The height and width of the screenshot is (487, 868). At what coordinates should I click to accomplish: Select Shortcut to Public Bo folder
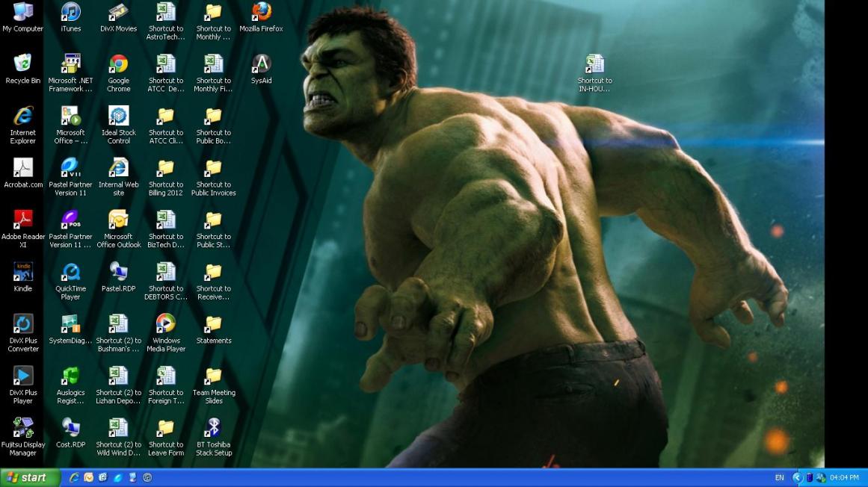pos(213,116)
